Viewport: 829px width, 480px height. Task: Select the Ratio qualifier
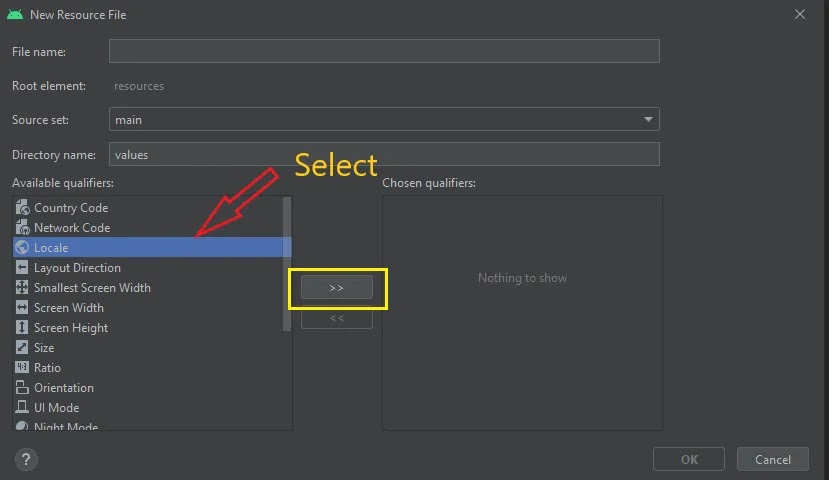152,367
